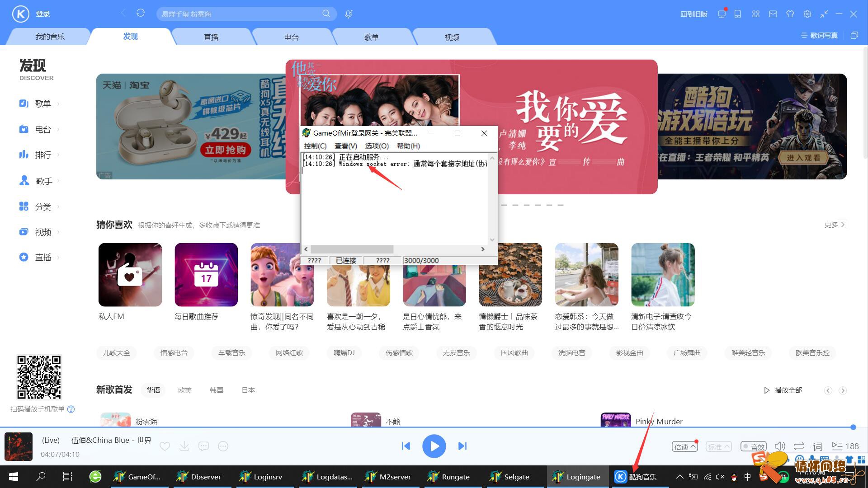Open the mobile phone icon in title bar
The height and width of the screenshot is (488, 868).
(738, 14)
